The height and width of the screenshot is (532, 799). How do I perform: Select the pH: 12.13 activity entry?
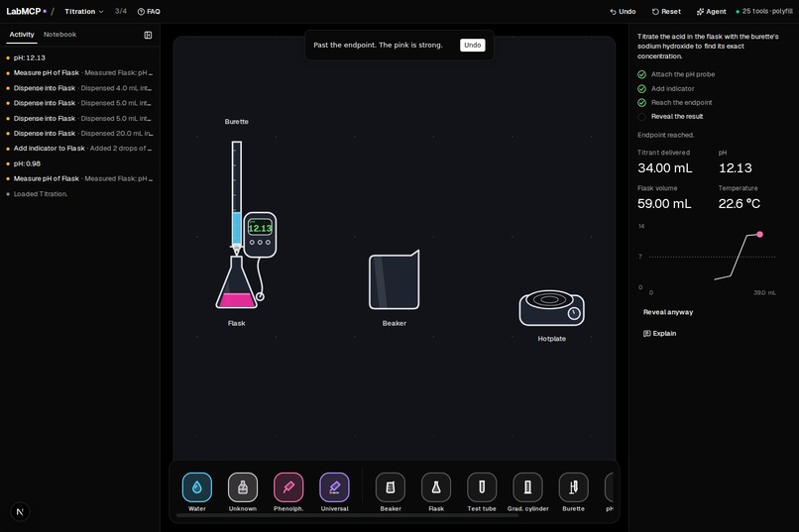pyautogui.click(x=79, y=58)
